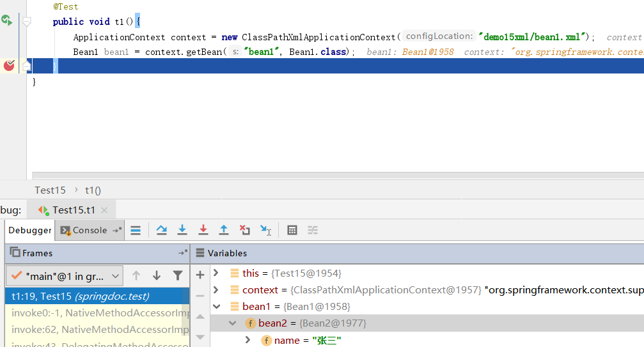This screenshot has width=644, height=347.
Task: Select frame t1:19, Test15
Action: coord(97,296)
